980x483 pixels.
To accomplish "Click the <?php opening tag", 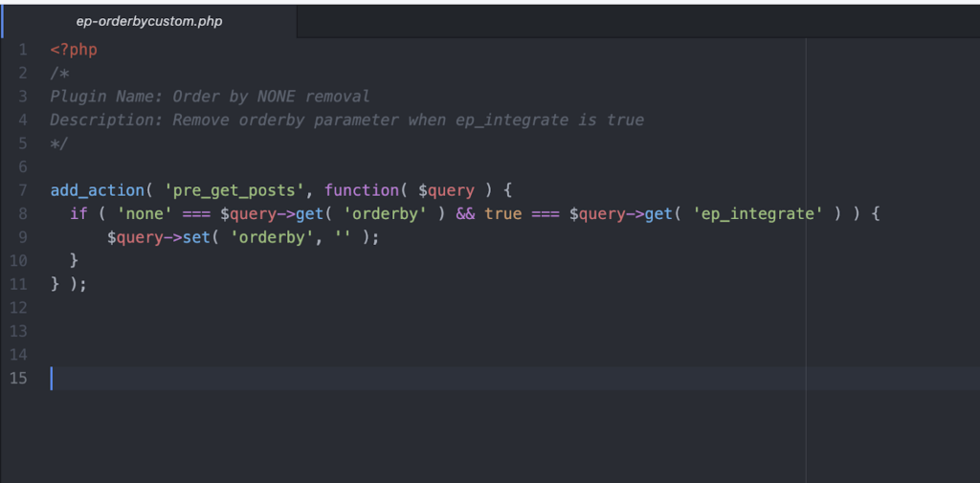I will [x=74, y=50].
